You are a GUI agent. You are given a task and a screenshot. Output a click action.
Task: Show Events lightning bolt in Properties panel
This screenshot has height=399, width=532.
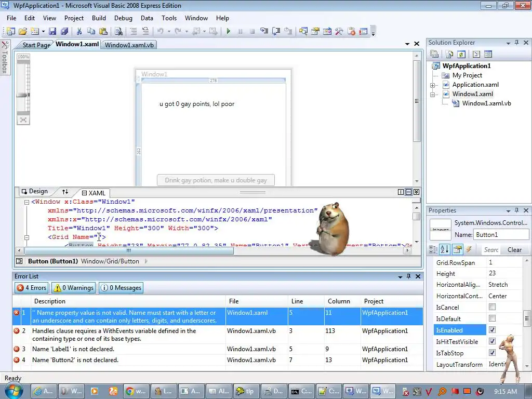(469, 250)
